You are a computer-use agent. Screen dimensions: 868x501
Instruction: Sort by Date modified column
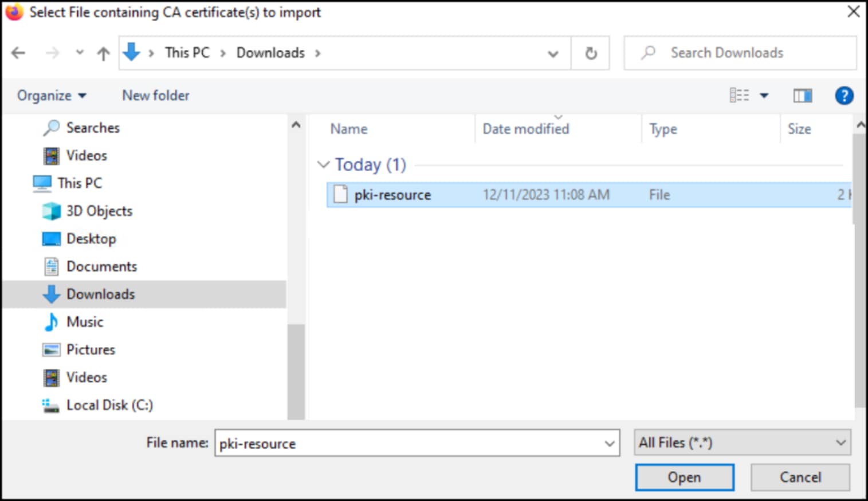(525, 129)
